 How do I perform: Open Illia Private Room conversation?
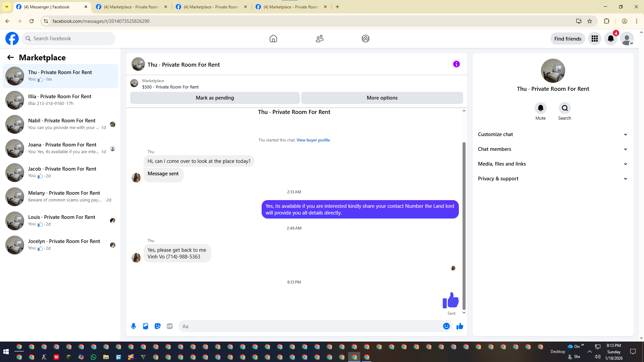[x=60, y=100]
